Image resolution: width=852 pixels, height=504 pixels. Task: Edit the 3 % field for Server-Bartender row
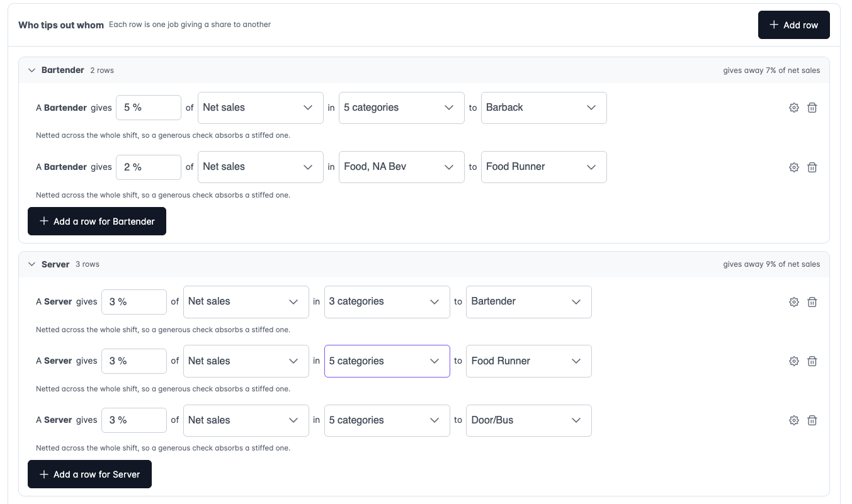(x=134, y=301)
